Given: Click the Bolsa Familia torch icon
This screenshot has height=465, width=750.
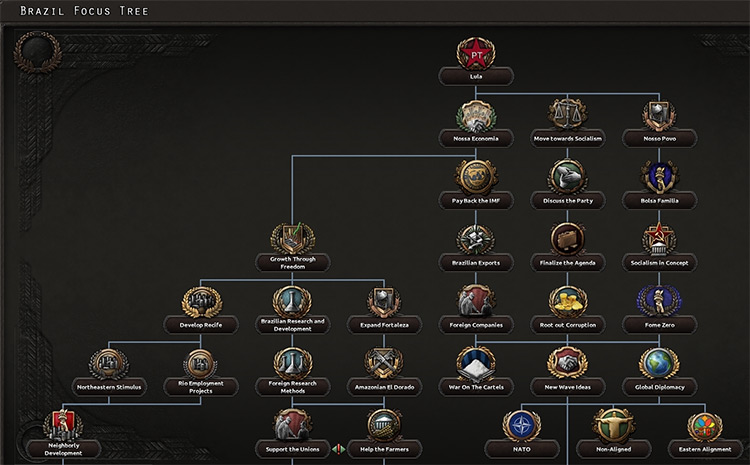Looking at the screenshot, I should (x=660, y=178).
